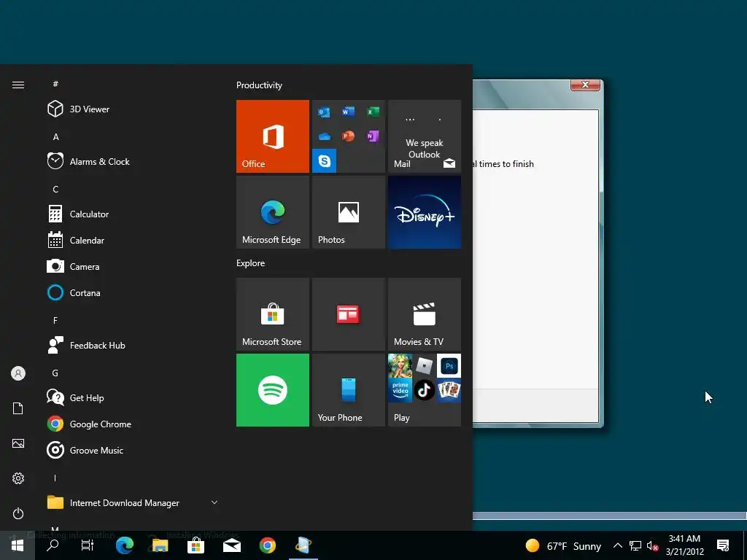Expand the Start menu hamburger navigation

[18, 85]
